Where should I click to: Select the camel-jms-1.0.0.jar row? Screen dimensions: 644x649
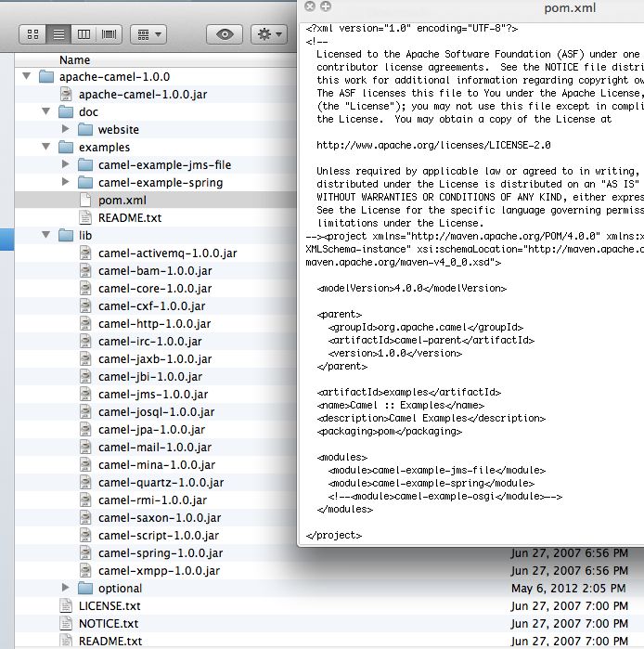[x=156, y=394]
